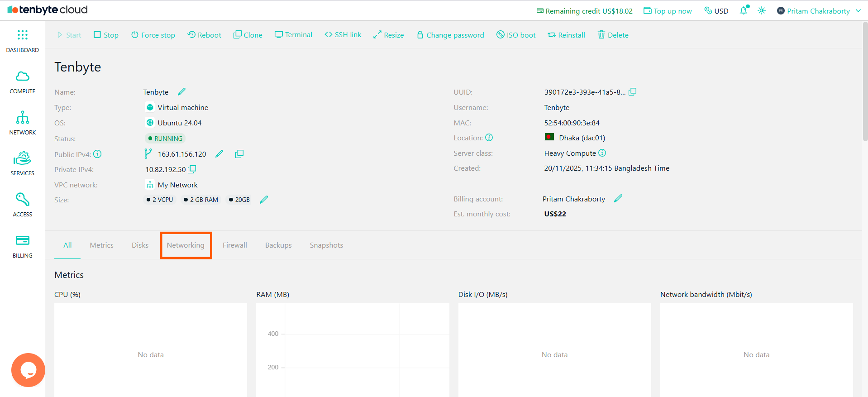Screen dimensions: 868x397
Task: Click the page vertical scrollbar
Action: click(x=865, y=81)
